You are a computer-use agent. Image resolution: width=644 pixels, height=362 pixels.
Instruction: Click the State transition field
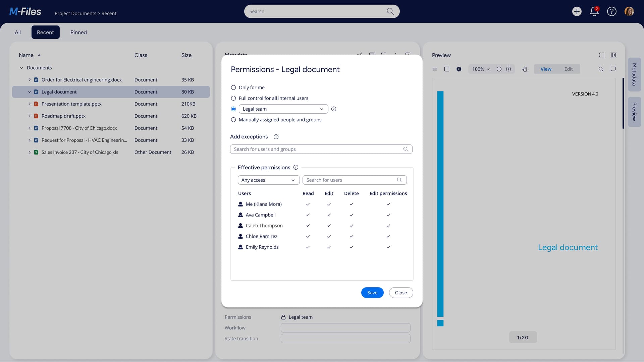(x=345, y=339)
